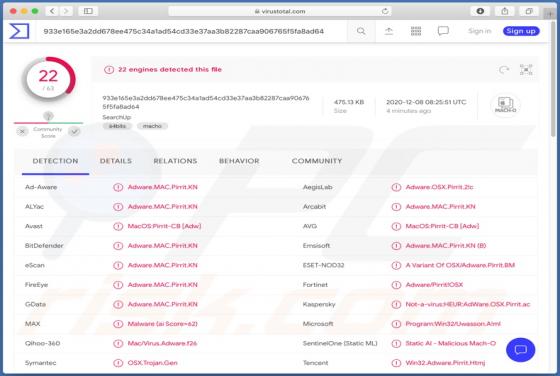Screen dimensions: 560x376
Task: Reload page via address bar icon
Action: pos(385,11)
